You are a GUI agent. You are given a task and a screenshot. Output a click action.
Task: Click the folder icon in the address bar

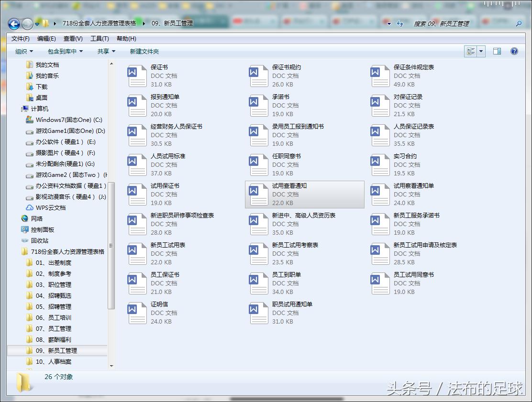[44, 22]
